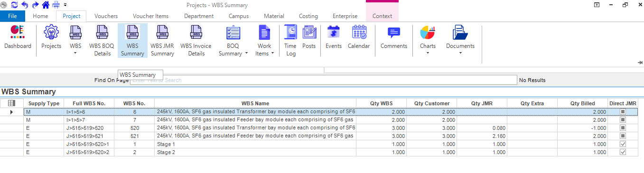Open the Projects icon
Viewport: 644px width, 173px height.
pos(51,37)
